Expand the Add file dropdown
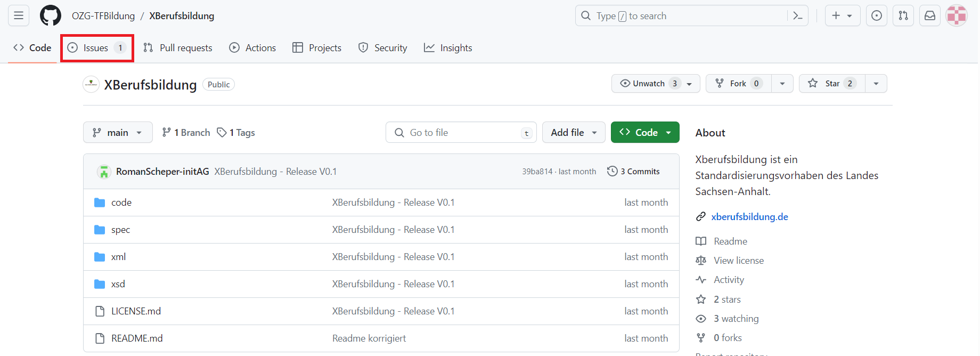The image size is (980, 356). click(573, 133)
